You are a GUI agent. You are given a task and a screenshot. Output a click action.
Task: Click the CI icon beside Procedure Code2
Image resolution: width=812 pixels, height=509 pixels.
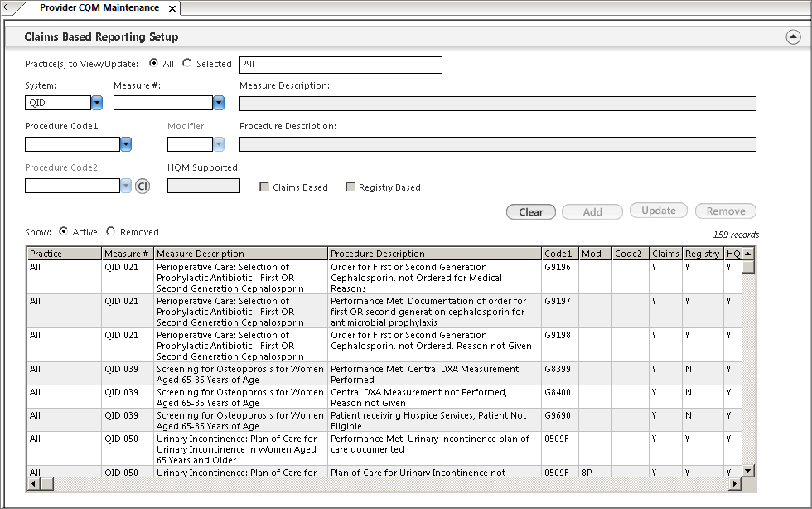tap(143, 186)
